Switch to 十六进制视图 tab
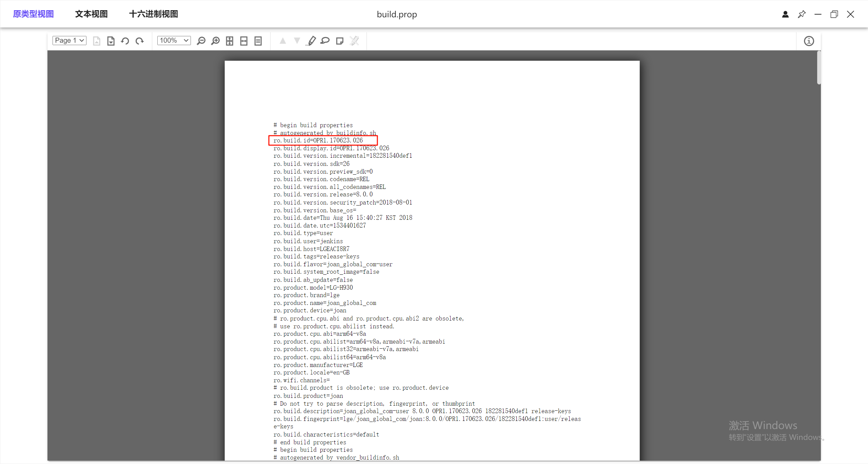The image size is (868, 464). [x=153, y=14]
